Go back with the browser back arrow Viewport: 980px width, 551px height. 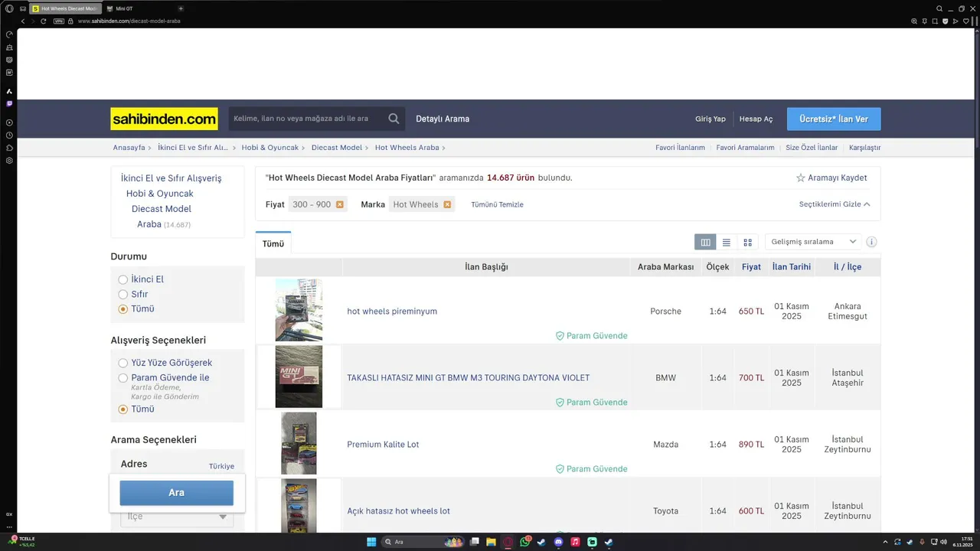click(x=23, y=21)
